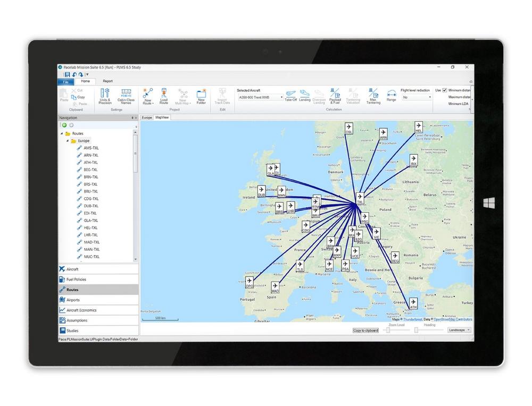
Task: Open the Fuel Policies navigation section
Action: (x=98, y=279)
